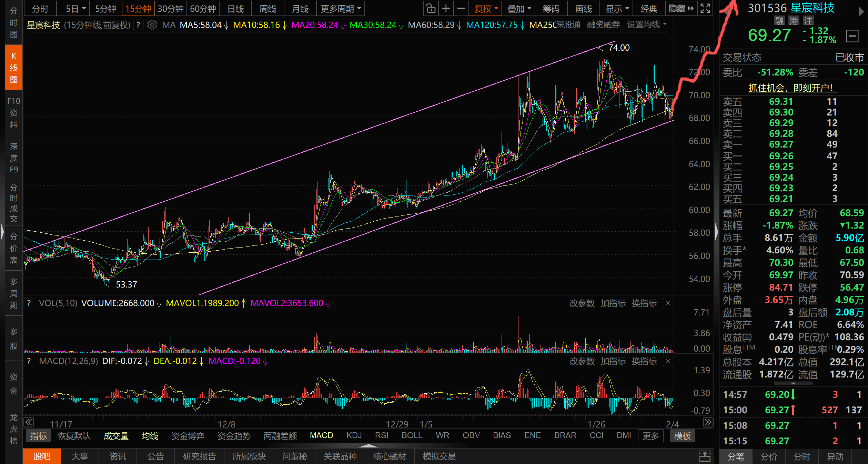Toggle the MACD indicator
This screenshot has width=868, height=464.
tap(321, 435)
